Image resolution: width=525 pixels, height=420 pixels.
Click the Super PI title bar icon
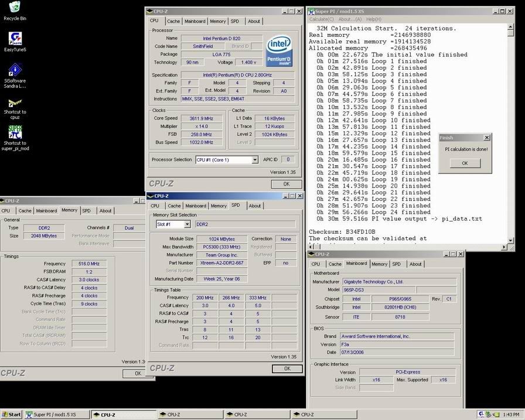click(311, 11)
